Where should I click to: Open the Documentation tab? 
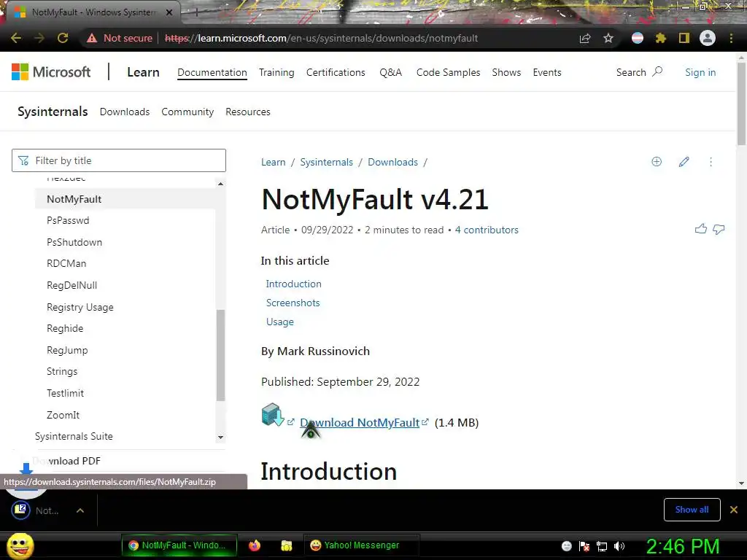(212, 72)
